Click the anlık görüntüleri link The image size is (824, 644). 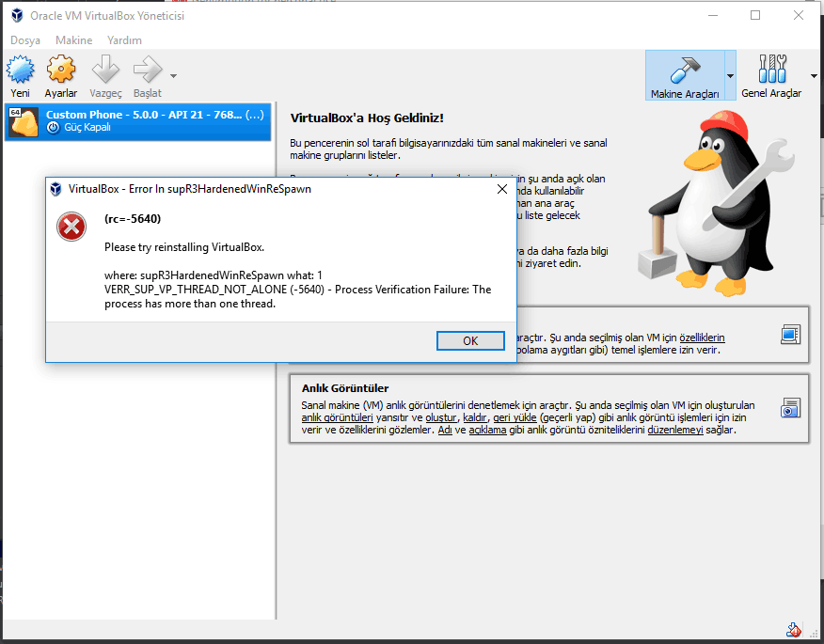[x=338, y=417]
